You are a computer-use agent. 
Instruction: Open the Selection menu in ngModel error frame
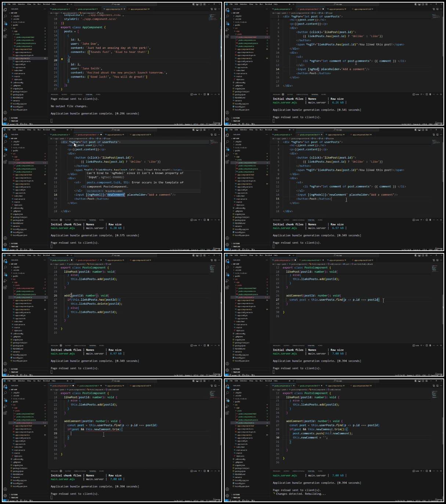pos(21,130)
